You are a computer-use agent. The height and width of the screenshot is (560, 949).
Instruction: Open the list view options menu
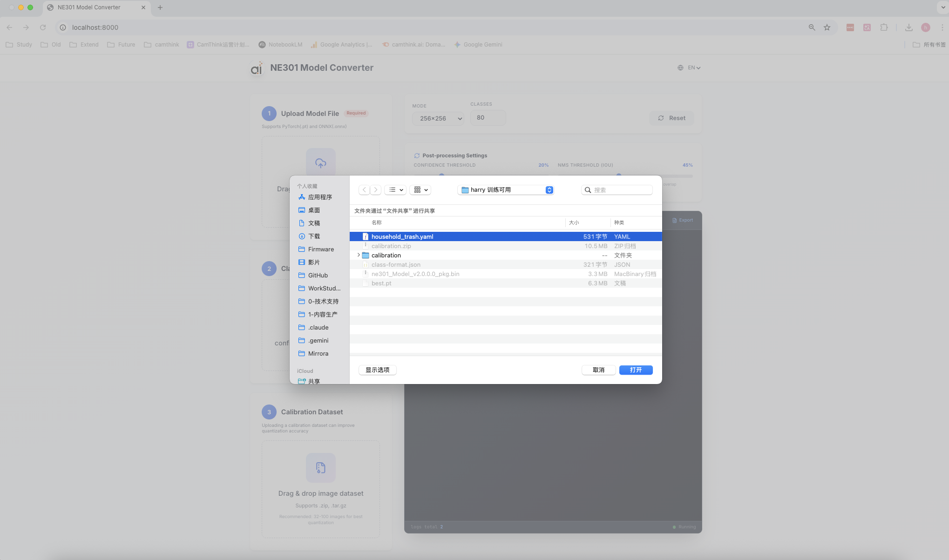coord(396,190)
